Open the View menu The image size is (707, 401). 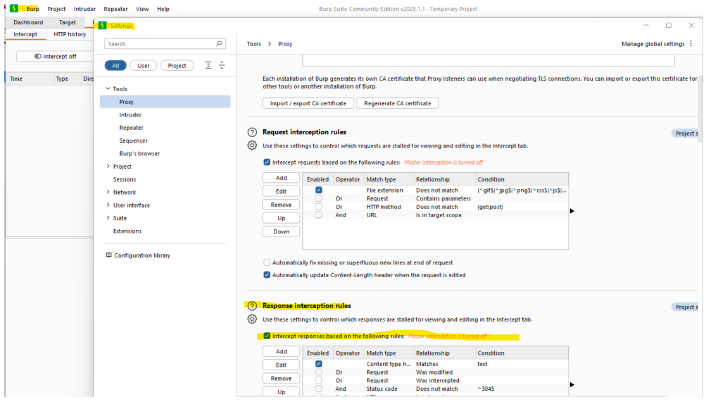[142, 9]
